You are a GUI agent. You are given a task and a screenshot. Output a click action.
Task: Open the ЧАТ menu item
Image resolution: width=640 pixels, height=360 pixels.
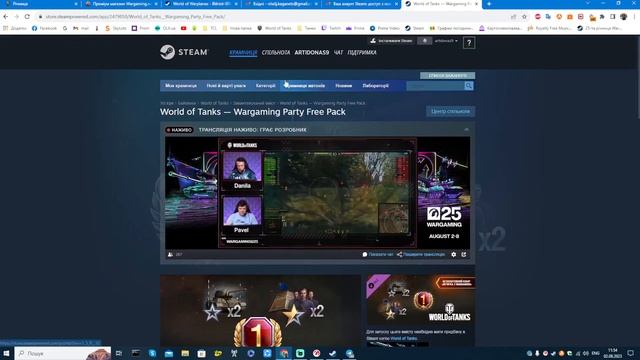[338, 53]
